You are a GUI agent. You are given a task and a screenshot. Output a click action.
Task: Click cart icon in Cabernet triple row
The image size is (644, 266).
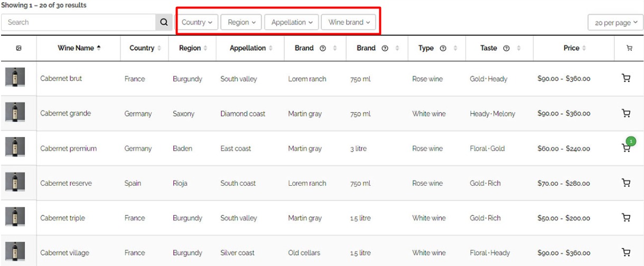coord(627,218)
